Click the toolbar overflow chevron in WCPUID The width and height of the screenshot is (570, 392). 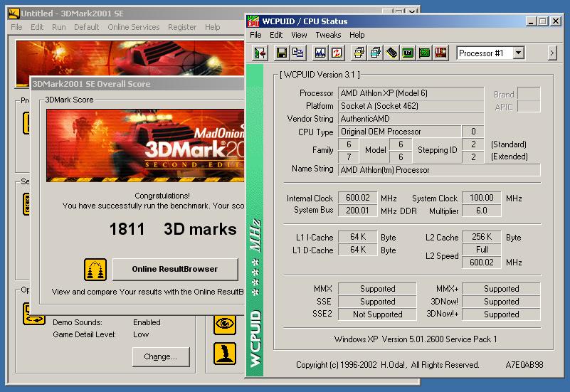(x=552, y=53)
